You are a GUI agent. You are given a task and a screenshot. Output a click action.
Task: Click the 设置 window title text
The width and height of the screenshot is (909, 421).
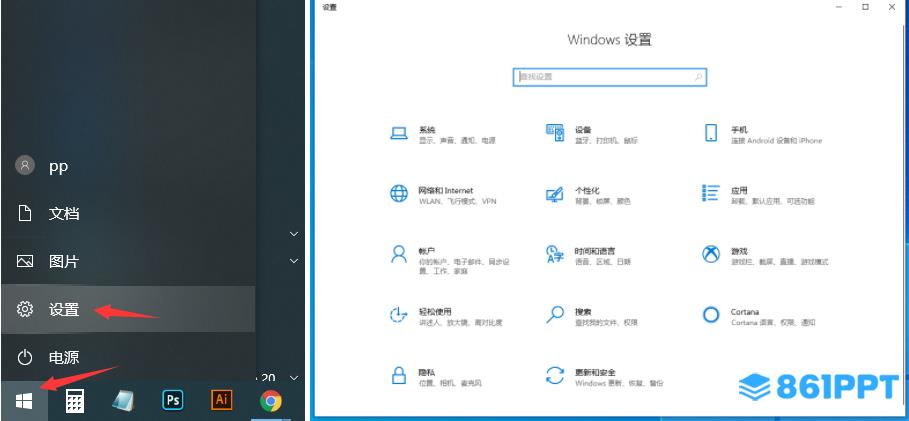329,8
